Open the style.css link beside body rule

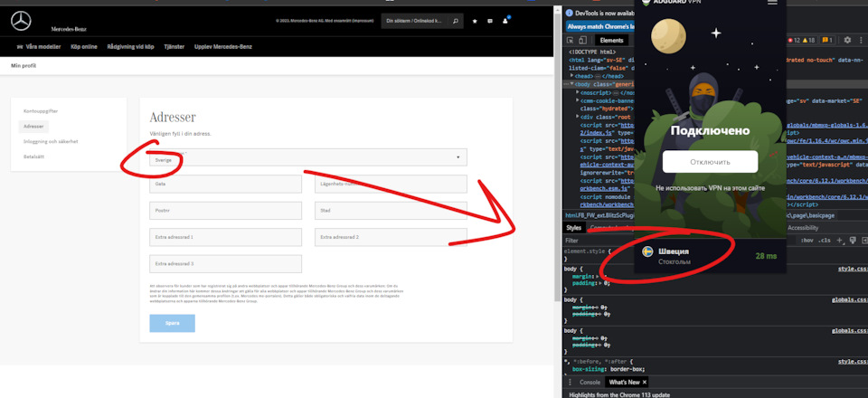[x=853, y=269]
